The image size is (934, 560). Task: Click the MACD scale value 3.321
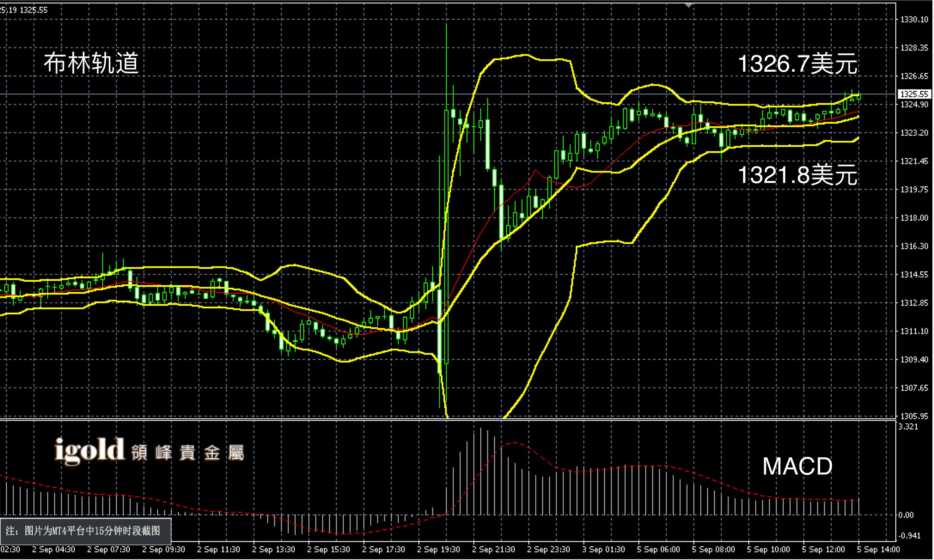[908, 426]
